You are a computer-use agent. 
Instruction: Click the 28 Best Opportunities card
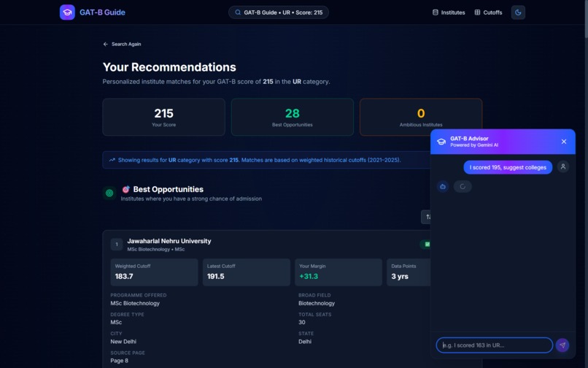pyautogui.click(x=293, y=117)
